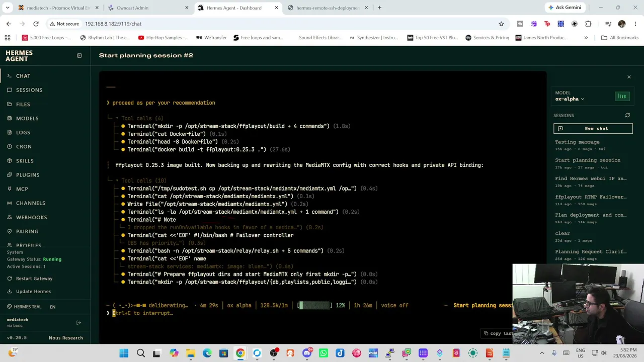The image size is (644, 362).
Task: Open the HERMES TEAL theme selector
Action: tap(25, 307)
